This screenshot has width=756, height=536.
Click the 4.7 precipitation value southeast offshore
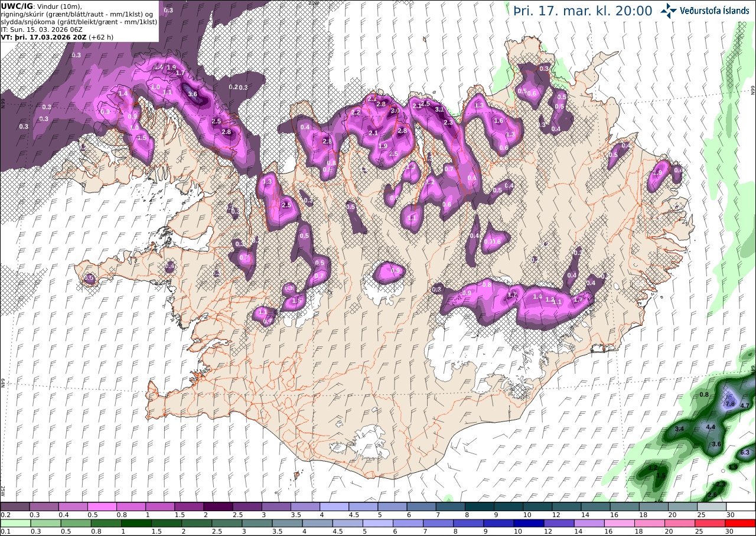745,406
